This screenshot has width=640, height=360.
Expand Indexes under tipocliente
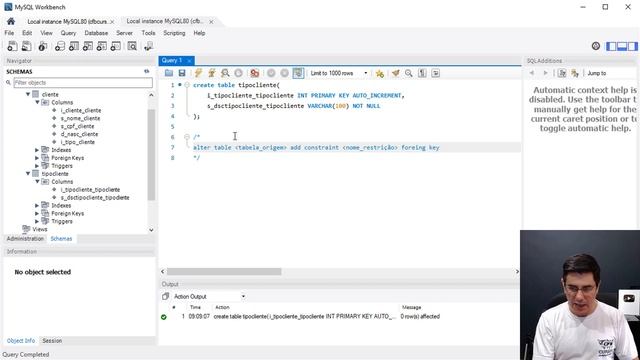[x=37, y=205]
